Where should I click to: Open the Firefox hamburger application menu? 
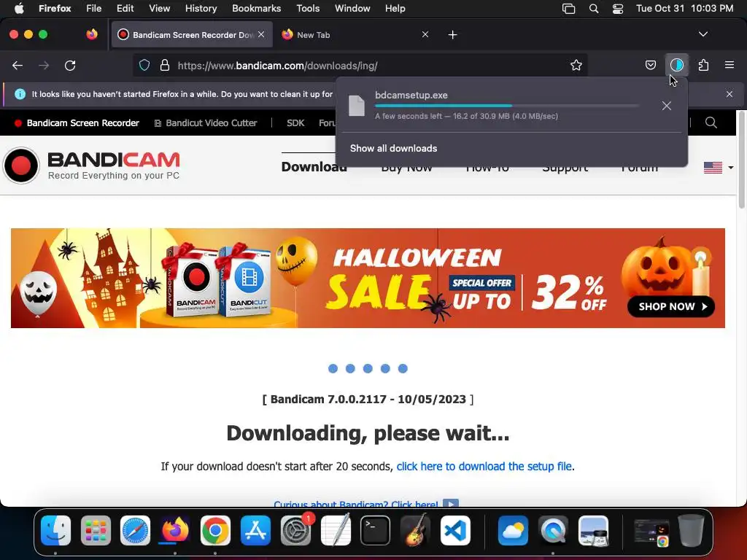tap(729, 65)
